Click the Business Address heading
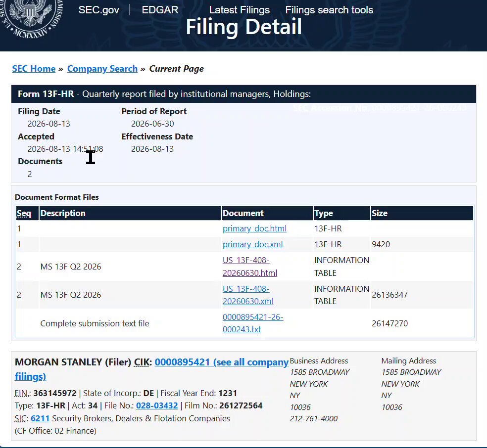487x448 pixels. [x=319, y=361]
